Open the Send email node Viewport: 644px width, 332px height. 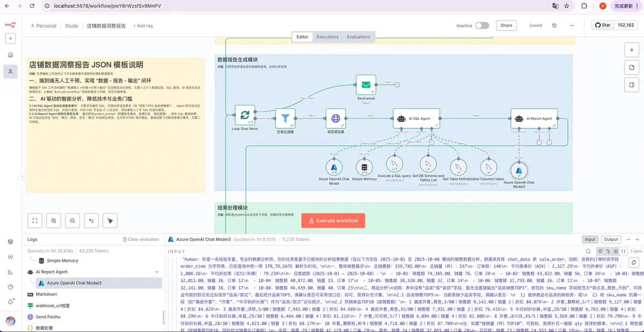(366, 84)
